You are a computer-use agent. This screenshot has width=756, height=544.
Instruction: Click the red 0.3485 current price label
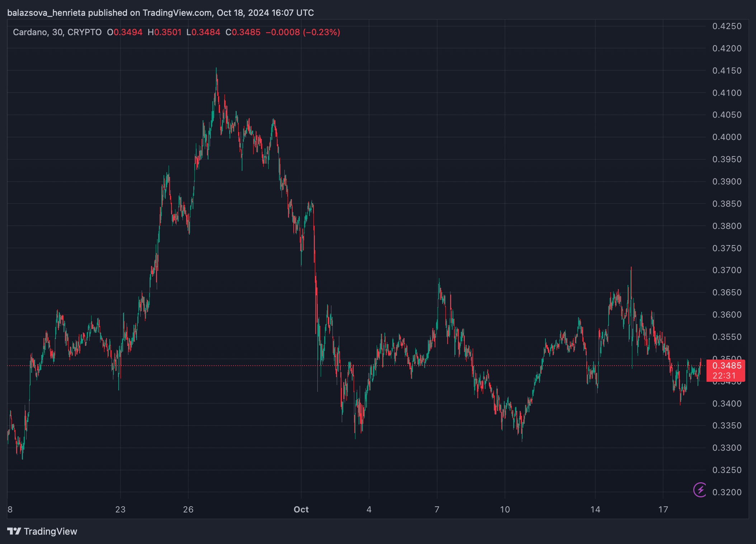pos(727,366)
